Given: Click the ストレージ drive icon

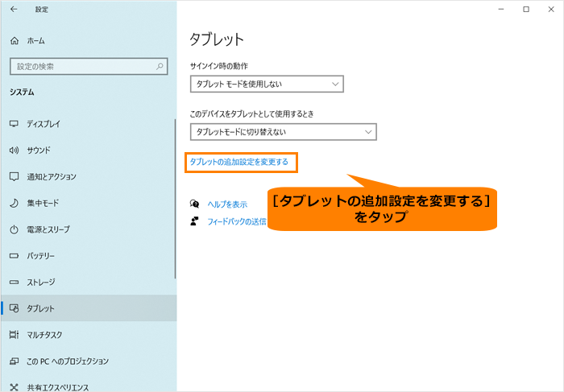Looking at the screenshot, I should tap(14, 282).
